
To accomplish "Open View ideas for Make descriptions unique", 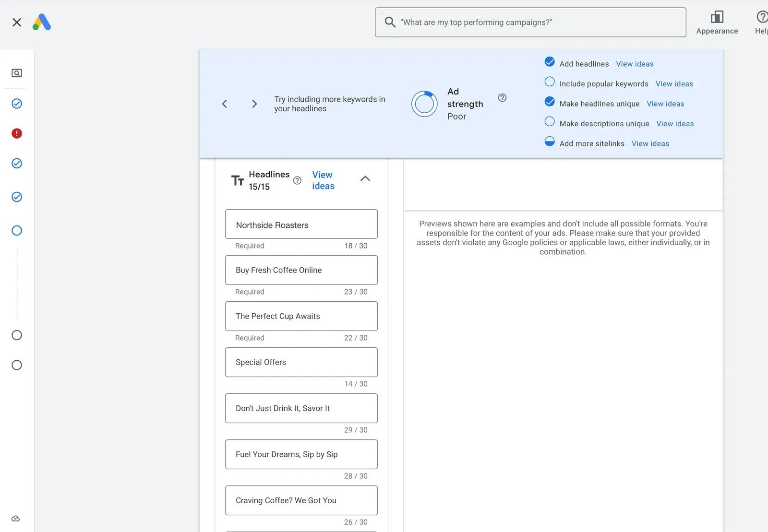I will click(x=675, y=124).
